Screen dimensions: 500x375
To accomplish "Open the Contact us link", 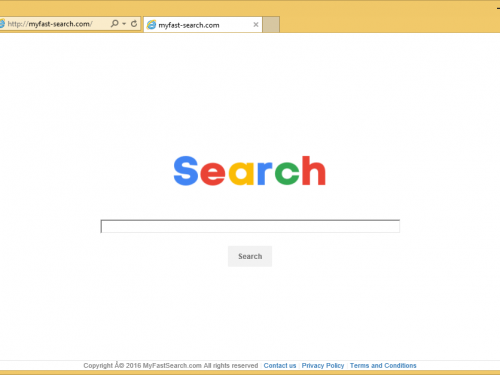I will tap(280, 366).
